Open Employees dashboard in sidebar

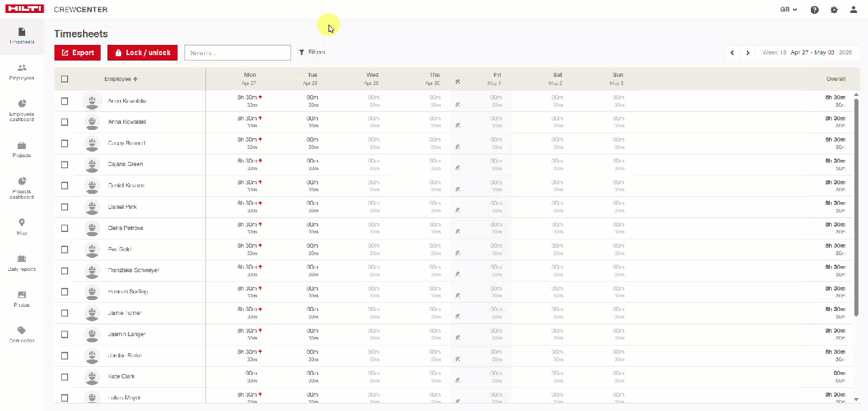[x=22, y=110]
